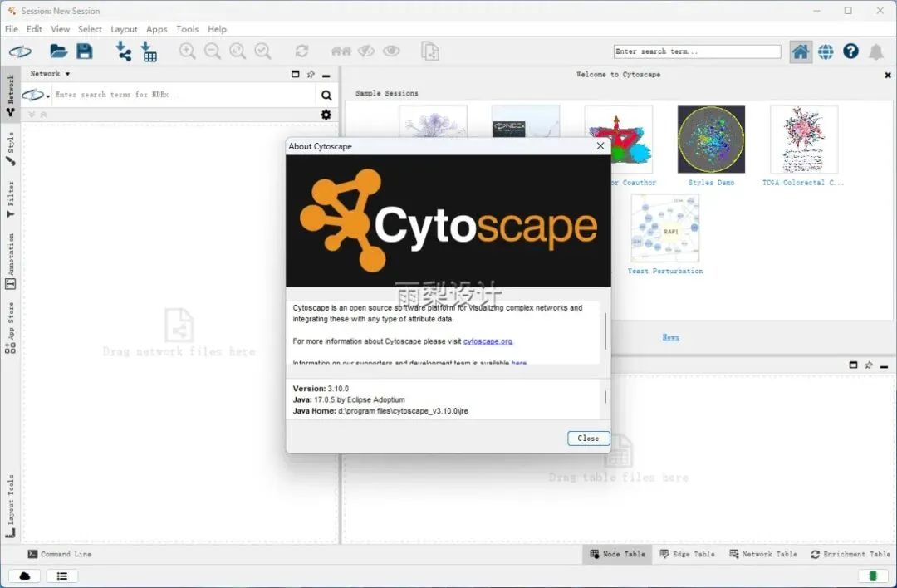Minimize the table panel
Viewport: 897px width, 588px height.
884,365
